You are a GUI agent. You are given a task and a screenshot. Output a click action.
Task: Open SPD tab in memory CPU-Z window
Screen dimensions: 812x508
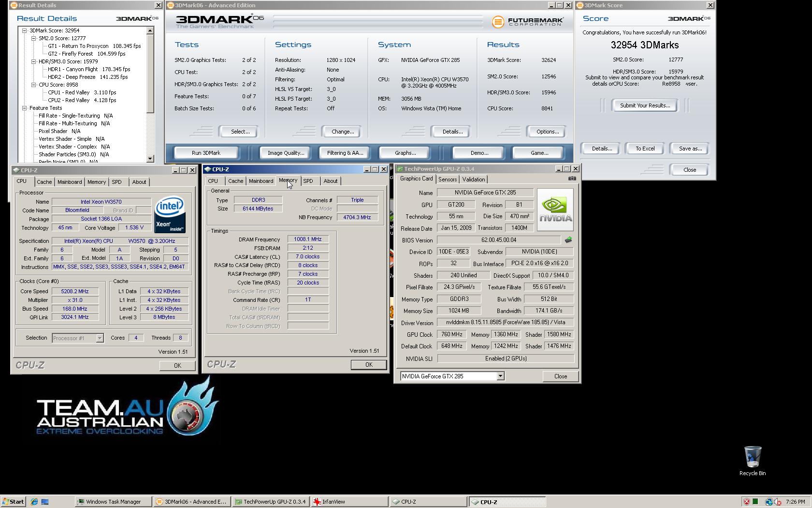coord(308,181)
